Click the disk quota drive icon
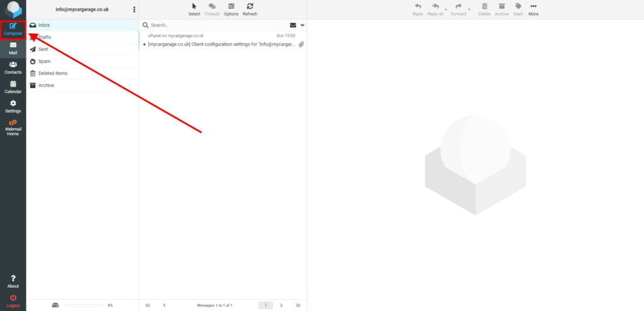644x311 pixels. [x=55, y=305]
